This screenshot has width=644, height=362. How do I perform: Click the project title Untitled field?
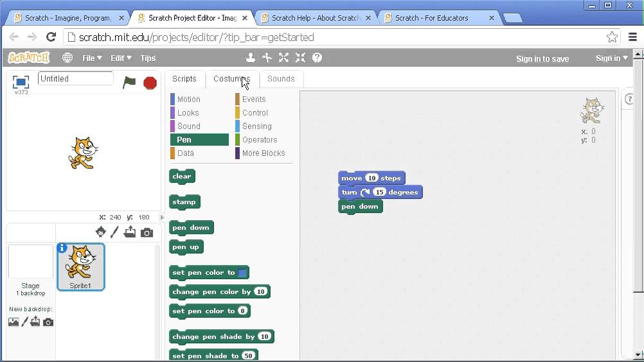[x=75, y=79]
